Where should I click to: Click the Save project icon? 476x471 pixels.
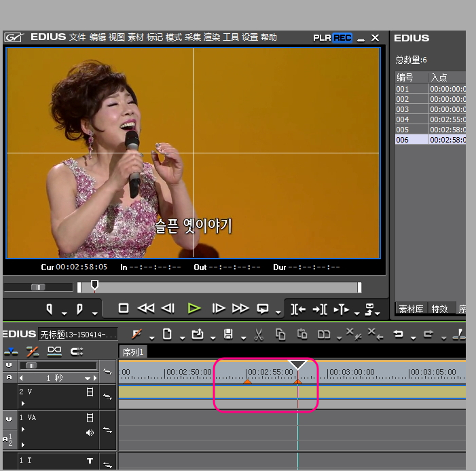coord(229,334)
